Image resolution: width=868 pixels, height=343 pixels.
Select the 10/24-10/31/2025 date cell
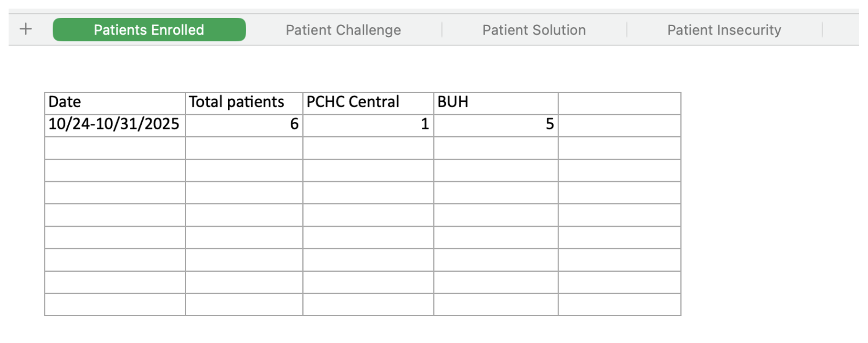tap(115, 125)
